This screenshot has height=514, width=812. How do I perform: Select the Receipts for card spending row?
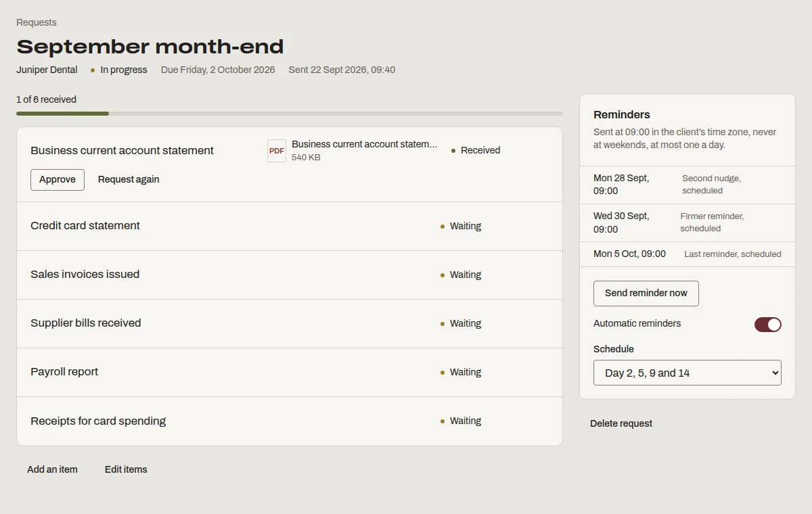click(290, 421)
